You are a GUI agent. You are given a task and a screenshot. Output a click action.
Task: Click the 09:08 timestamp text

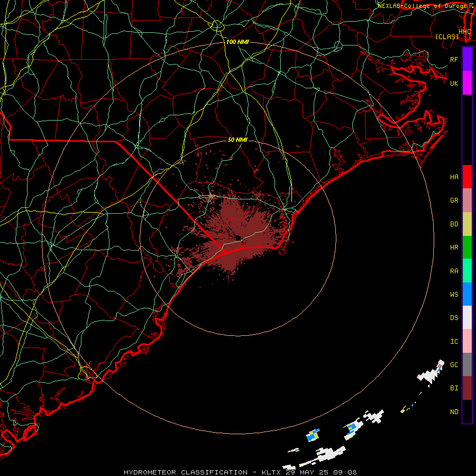[345, 472]
